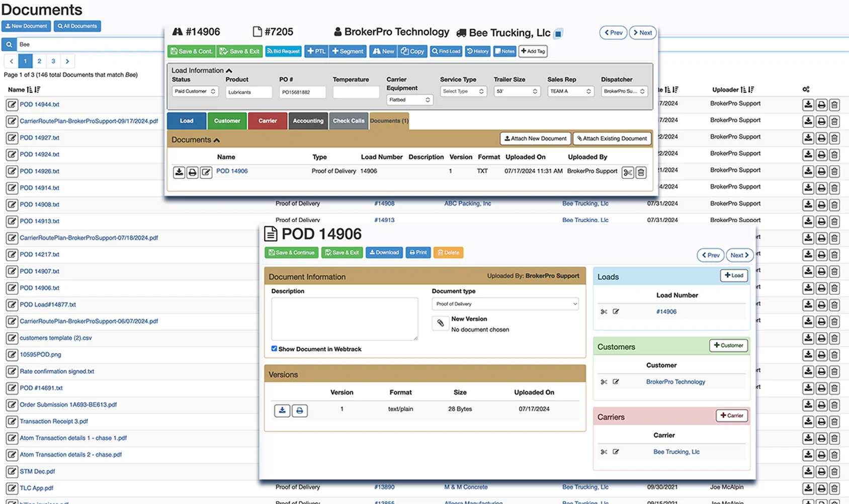
Task: Click the Description text area
Action: (345, 319)
